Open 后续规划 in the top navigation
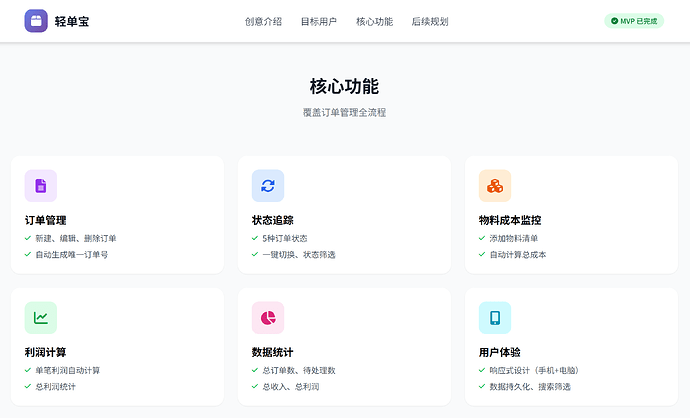 [x=429, y=22]
